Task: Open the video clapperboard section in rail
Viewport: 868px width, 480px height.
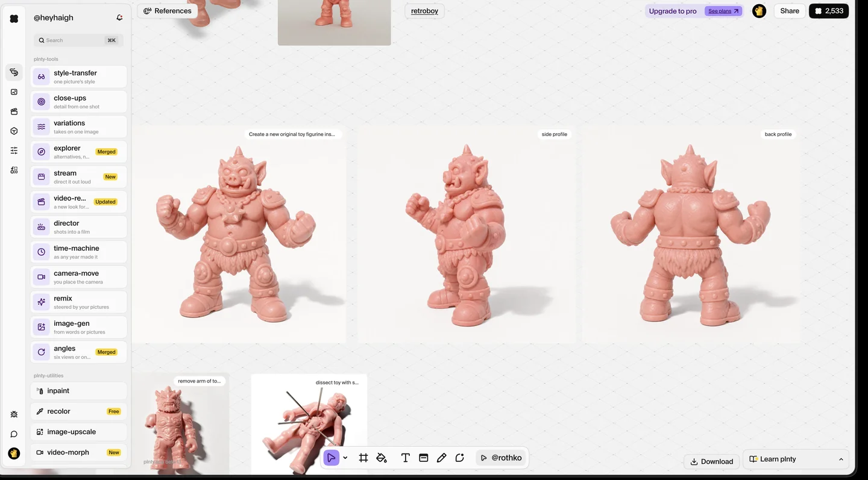Action: click(14, 111)
